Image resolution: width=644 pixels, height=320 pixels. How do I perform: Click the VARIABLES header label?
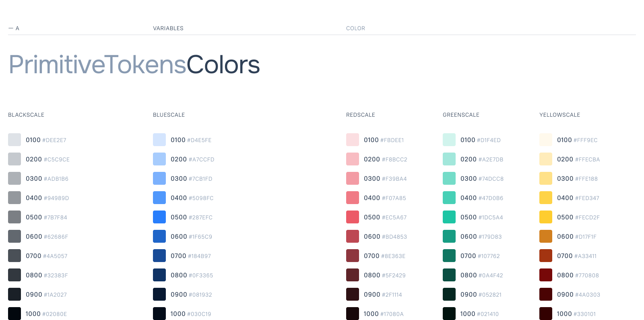(x=168, y=28)
